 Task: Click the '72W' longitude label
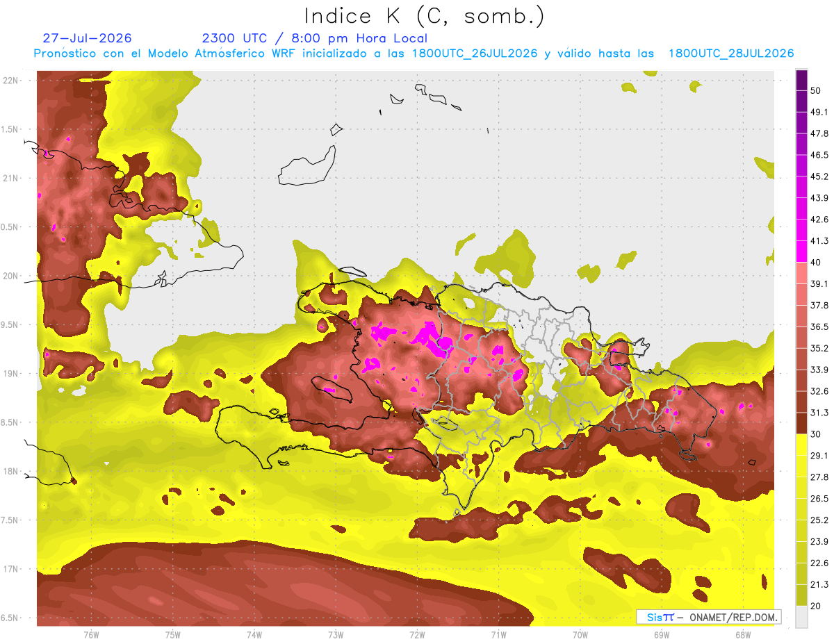point(417,636)
